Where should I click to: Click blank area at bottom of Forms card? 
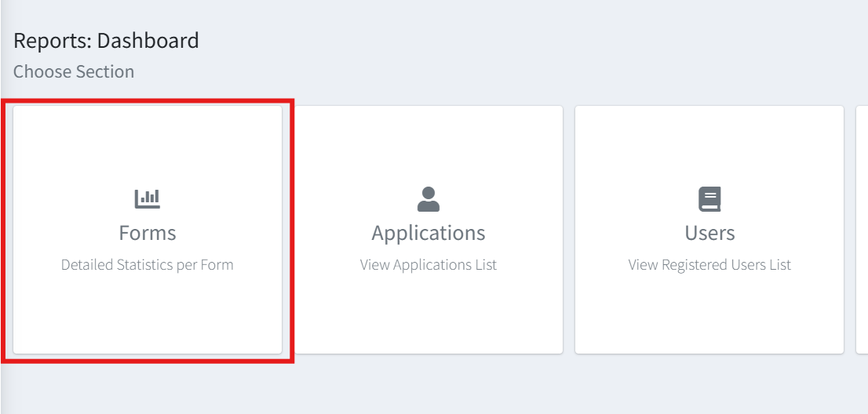(x=148, y=321)
